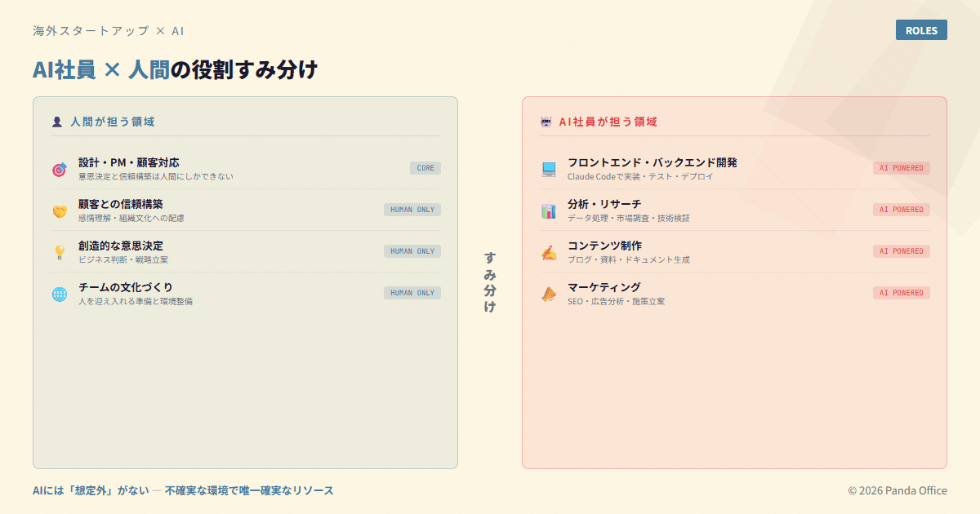Screen dimensions: 980x514
Task: Click AI POWERED tag for 分析・リサーチ
Action: pos(902,210)
